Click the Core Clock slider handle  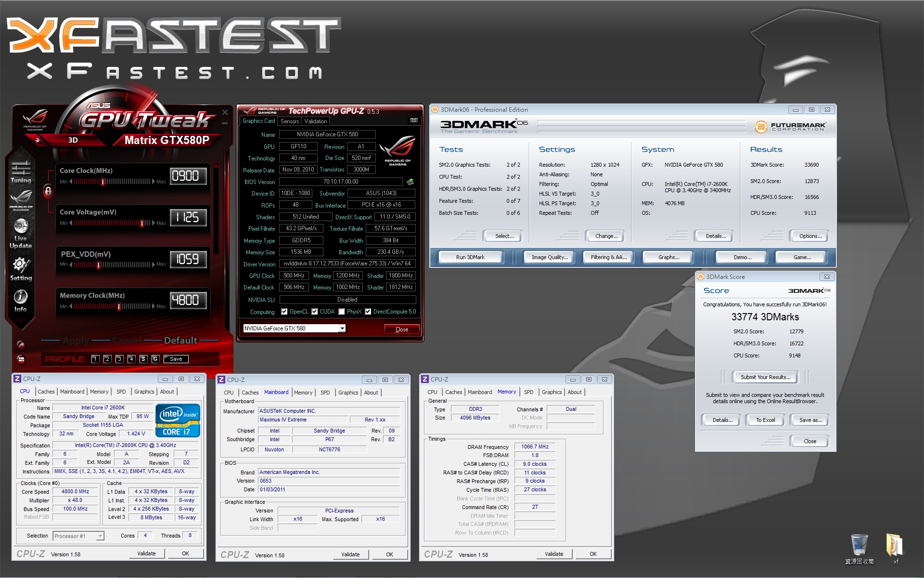click(103, 182)
